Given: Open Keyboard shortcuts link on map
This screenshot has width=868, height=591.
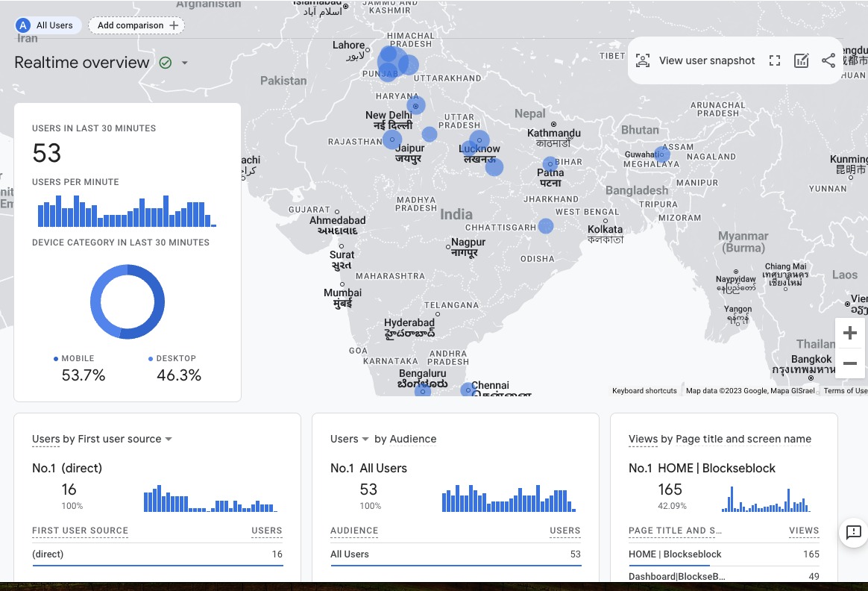Looking at the screenshot, I should [x=644, y=390].
